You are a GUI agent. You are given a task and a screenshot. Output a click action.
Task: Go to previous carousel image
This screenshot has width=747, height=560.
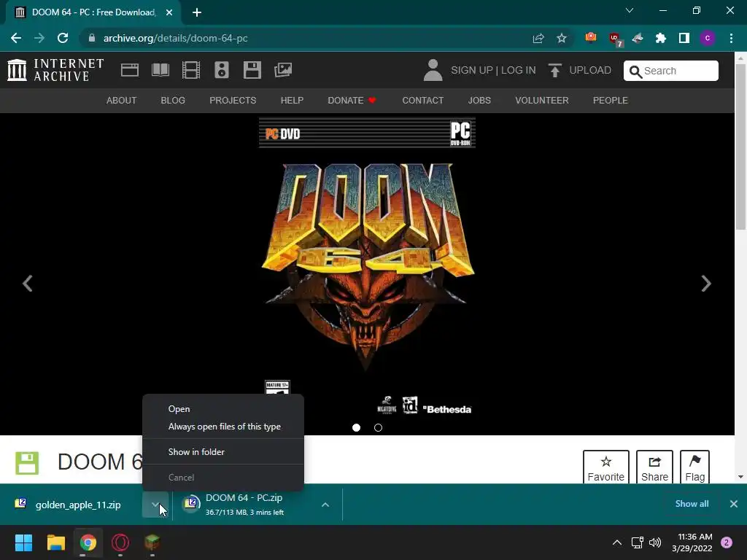[x=28, y=284]
